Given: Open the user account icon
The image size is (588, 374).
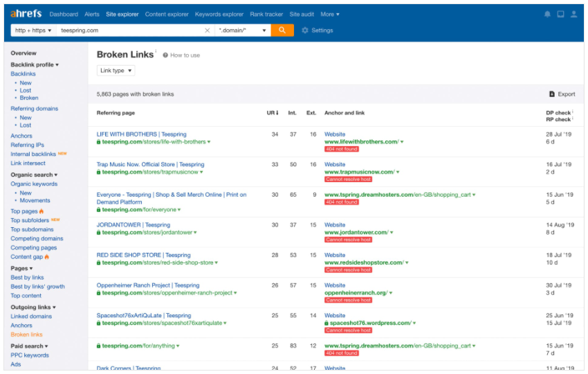Looking at the screenshot, I should [x=573, y=15].
